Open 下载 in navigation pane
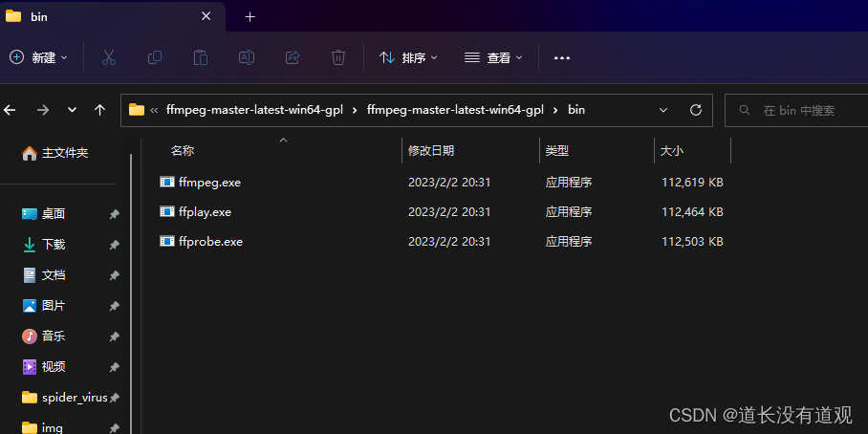The image size is (868, 434). click(x=43, y=244)
